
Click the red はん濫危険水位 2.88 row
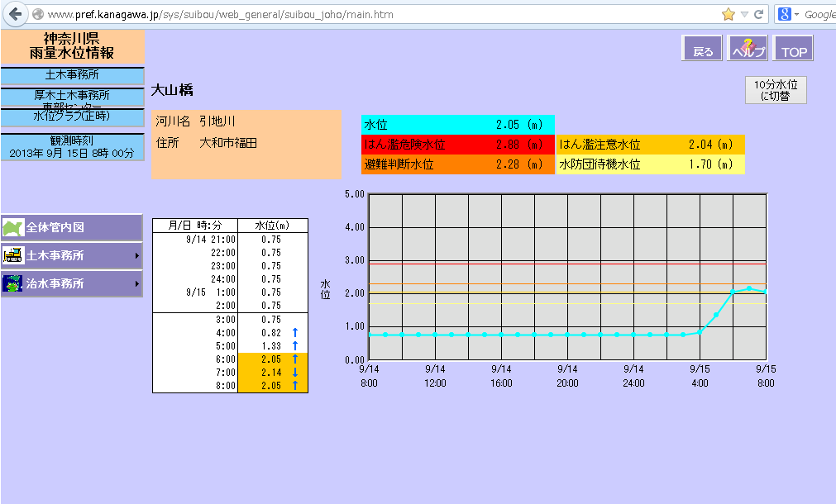(x=457, y=145)
